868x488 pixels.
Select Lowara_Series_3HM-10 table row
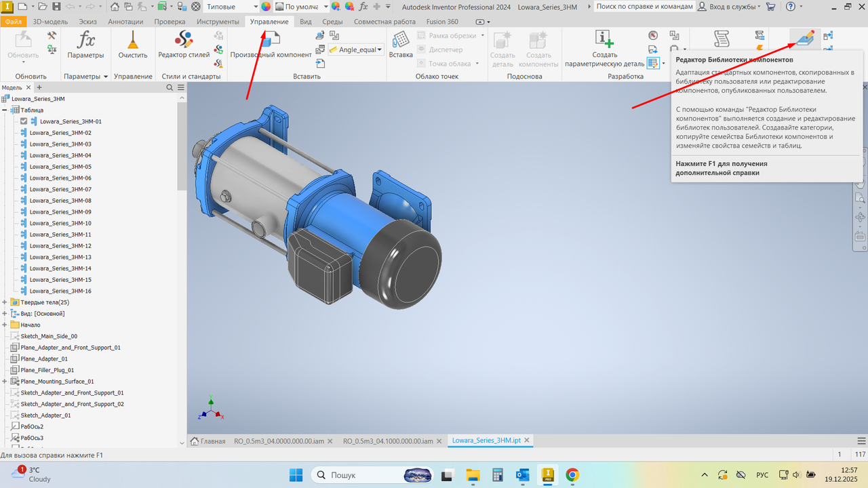pyautogui.click(x=60, y=223)
